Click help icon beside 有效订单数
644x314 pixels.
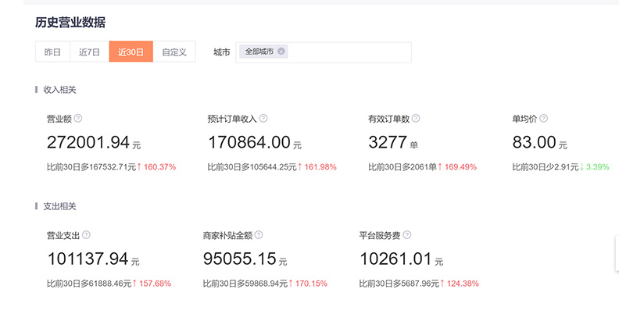[416, 119]
